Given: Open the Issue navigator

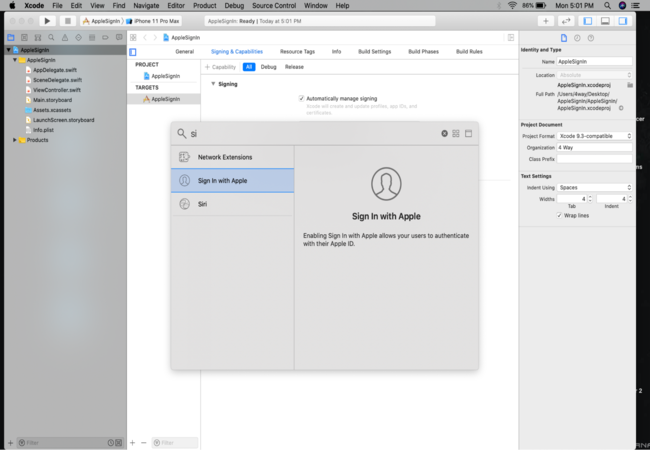Looking at the screenshot, I should [x=65, y=38].
